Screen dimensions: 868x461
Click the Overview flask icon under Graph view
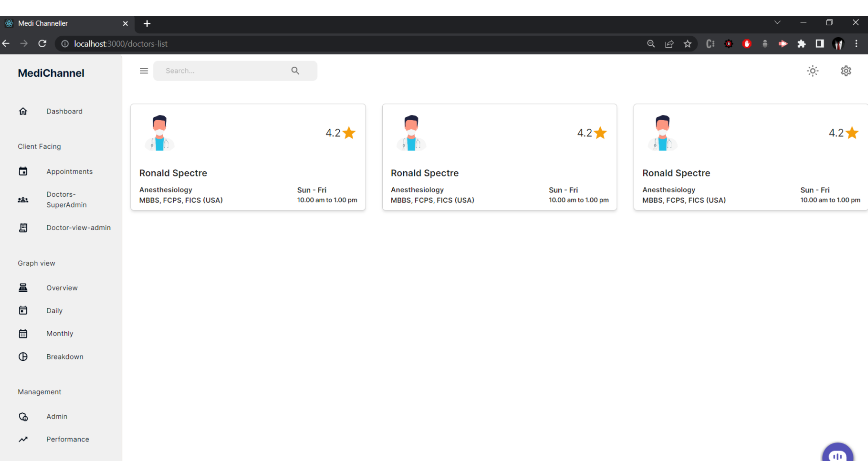23,287
